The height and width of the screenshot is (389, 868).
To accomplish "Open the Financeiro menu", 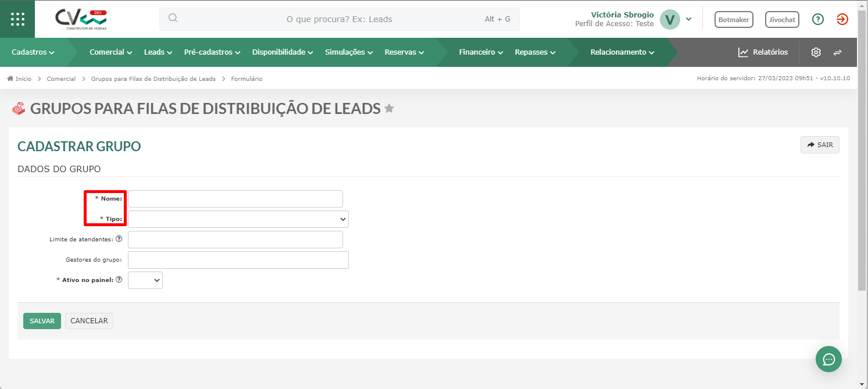I will click(481, 52).
